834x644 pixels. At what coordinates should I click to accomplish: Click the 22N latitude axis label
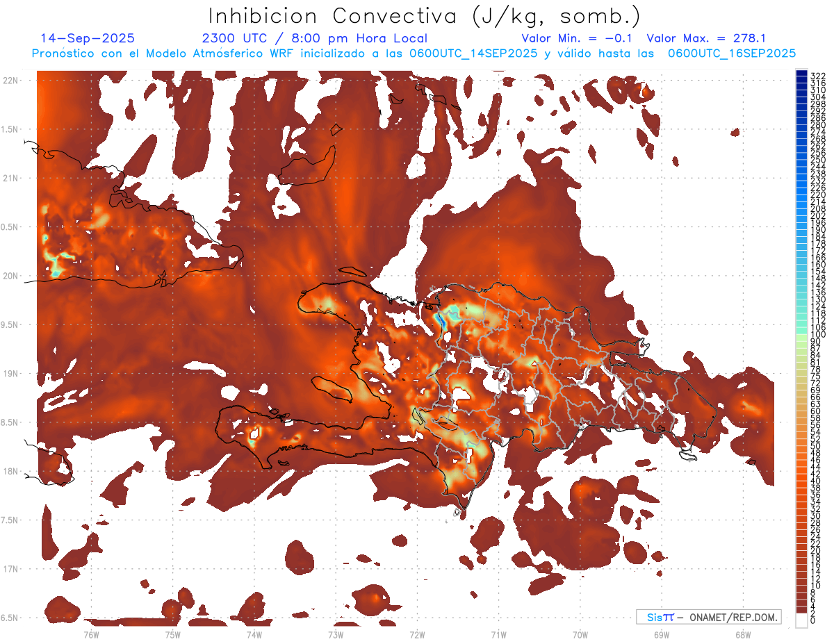(x=12, y=81)
